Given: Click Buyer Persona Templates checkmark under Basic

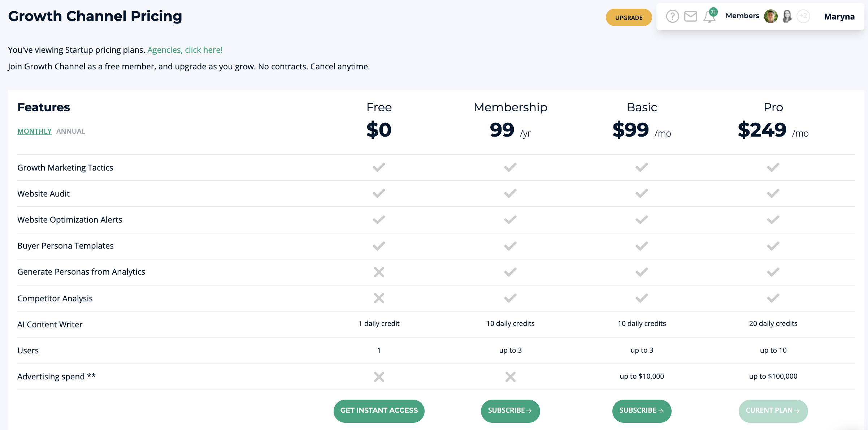Looking at the screenshot, I should tap(642, 246).
